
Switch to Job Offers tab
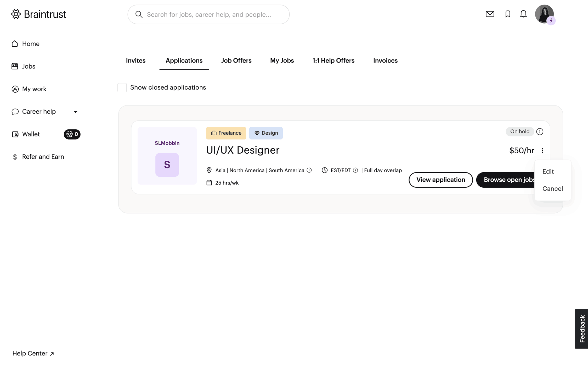coord(236,60)
